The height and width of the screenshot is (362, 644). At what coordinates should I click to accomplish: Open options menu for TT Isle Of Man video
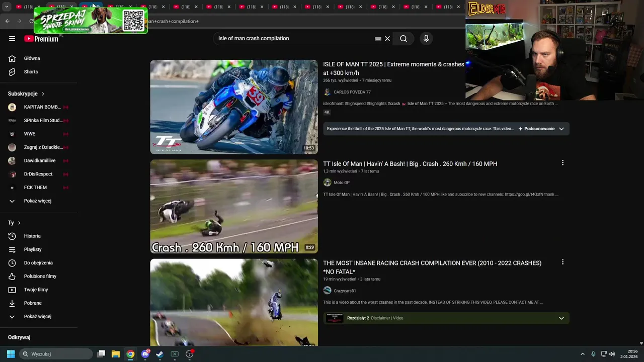tap(562, 163)
